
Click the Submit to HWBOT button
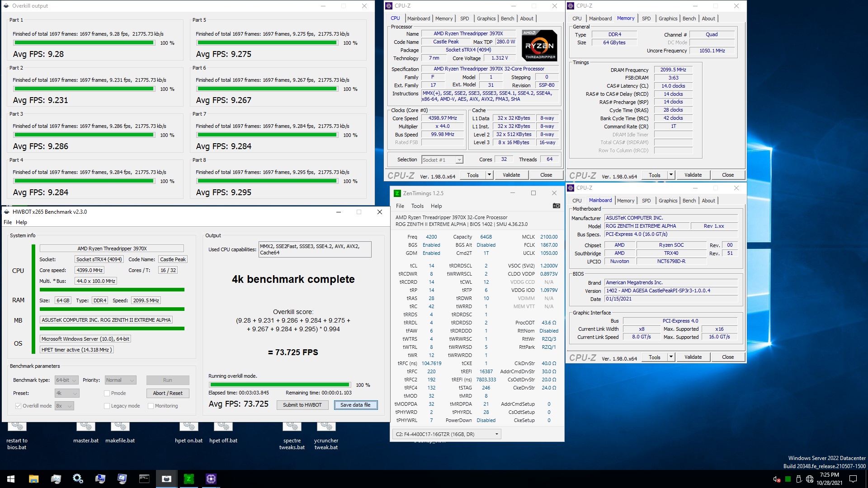click(302, 405)
